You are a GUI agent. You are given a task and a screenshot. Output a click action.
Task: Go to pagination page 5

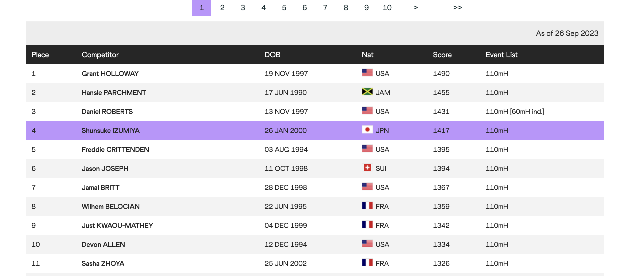(x=284, y=8)
